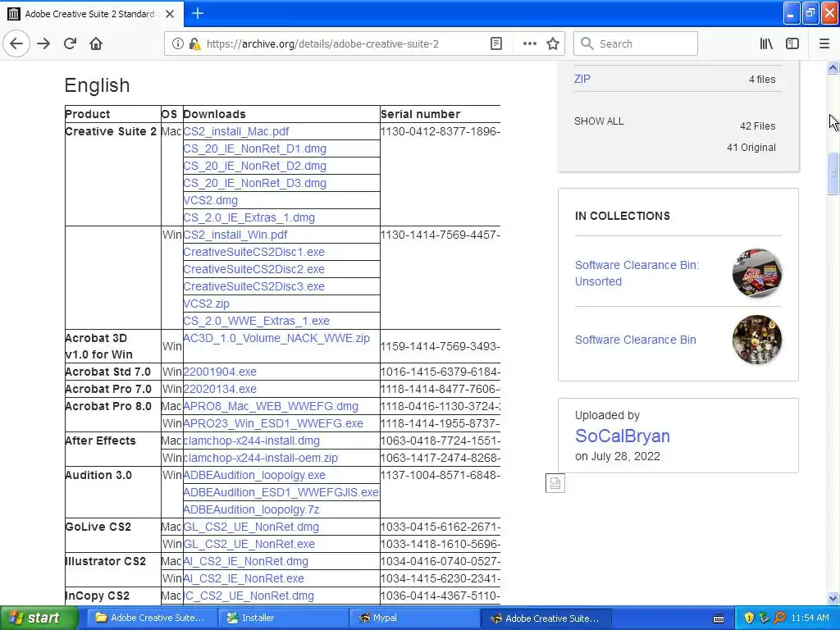
Task: Open page actions three-dot menu
Action: pos(529,44)
